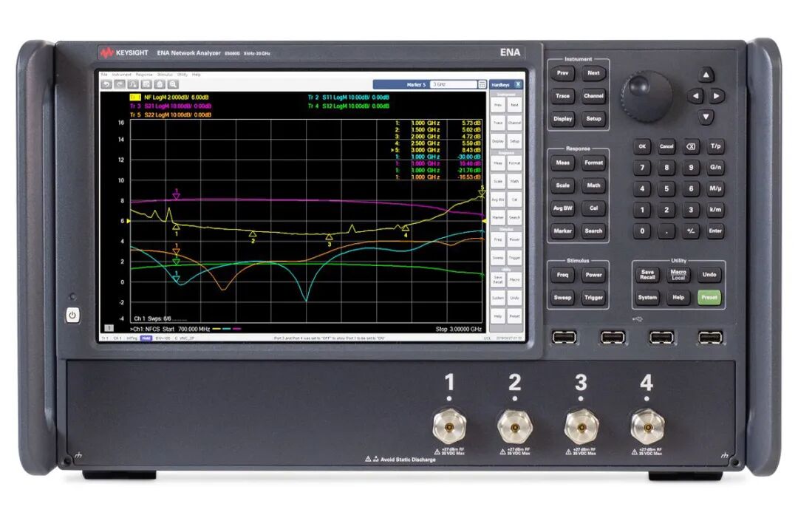The width and height of the screenshot is (798, 532).
Task: Open the Stimulus menu
Action: tap(164, 74)
